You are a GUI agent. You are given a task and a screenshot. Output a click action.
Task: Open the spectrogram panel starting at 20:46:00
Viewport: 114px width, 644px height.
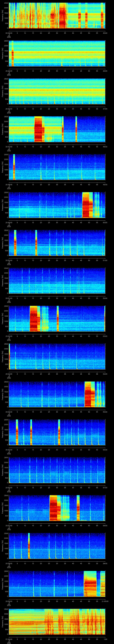tap(57, 91)
